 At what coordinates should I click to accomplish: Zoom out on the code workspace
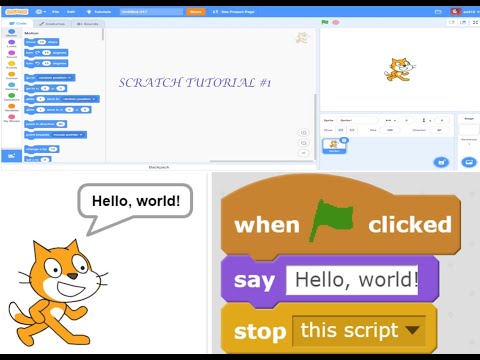tap(303, 143)
